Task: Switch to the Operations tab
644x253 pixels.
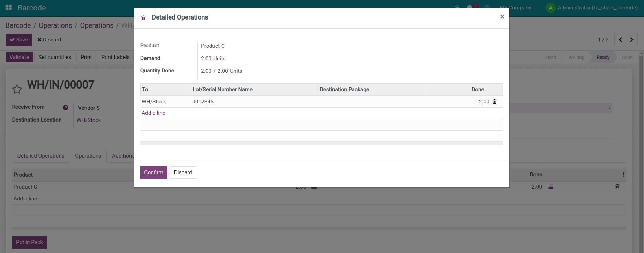Action: [88, 156]
